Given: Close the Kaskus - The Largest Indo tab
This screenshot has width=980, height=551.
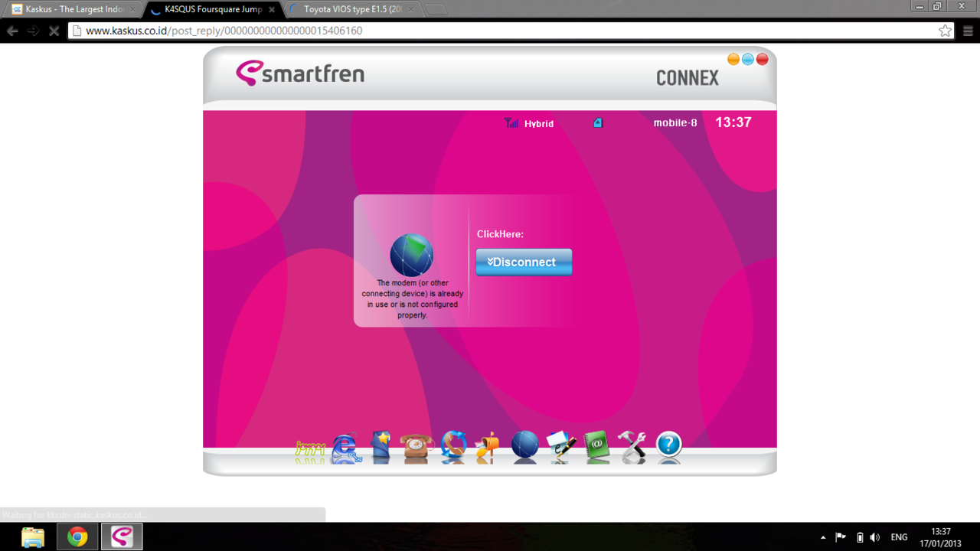Looking at the screenshot, I should pyautogui.click(x=132, y=9).
